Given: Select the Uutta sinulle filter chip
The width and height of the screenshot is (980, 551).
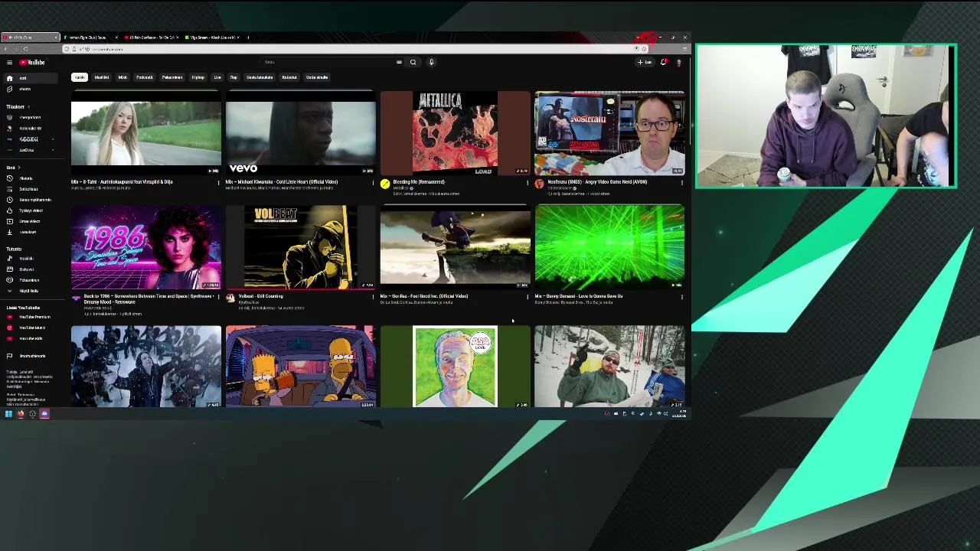Looking at the screenshot, I should click(x=317, y=77).
